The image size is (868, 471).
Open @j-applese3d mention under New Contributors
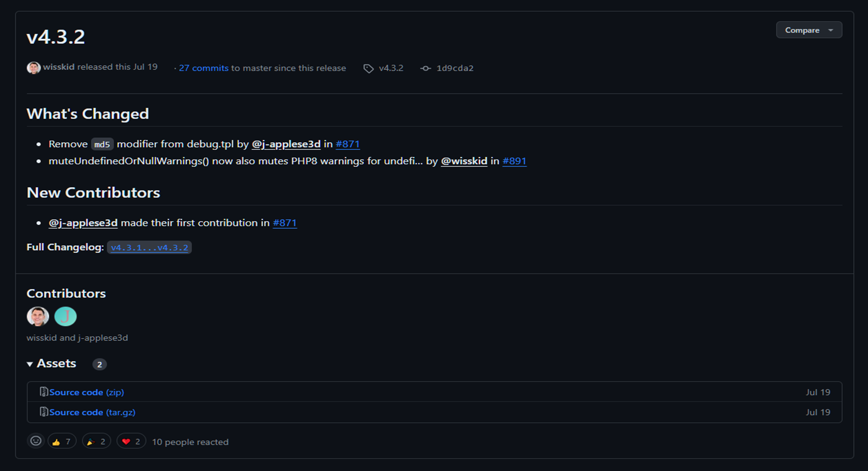pyautogui.click(x=83, y=223)
